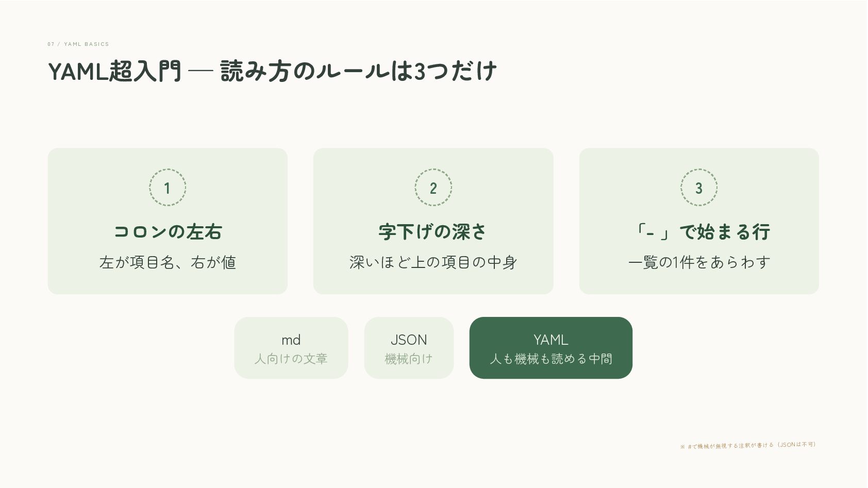Click the word JSON in the chip
This screenshot has height=488, width=868.
pos(409,340)
